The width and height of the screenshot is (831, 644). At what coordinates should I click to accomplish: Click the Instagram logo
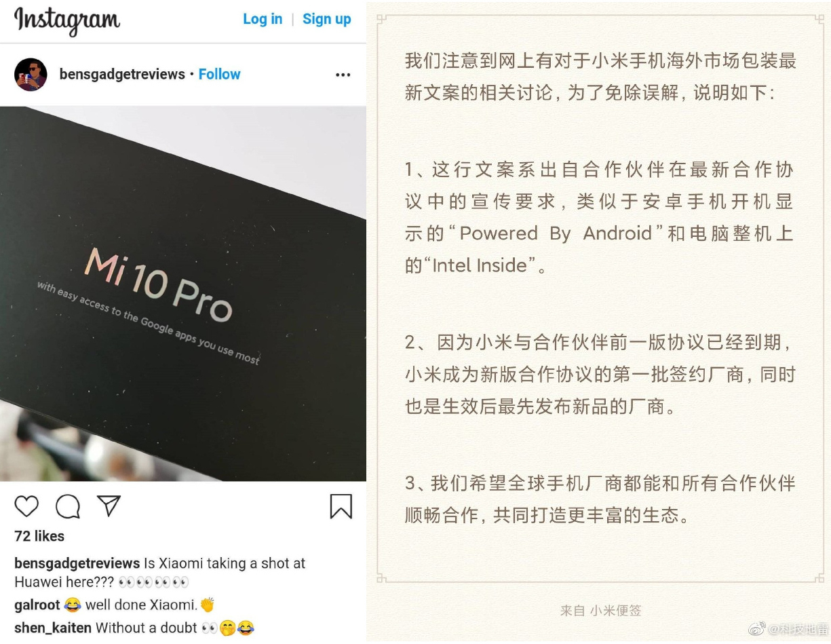67,20
